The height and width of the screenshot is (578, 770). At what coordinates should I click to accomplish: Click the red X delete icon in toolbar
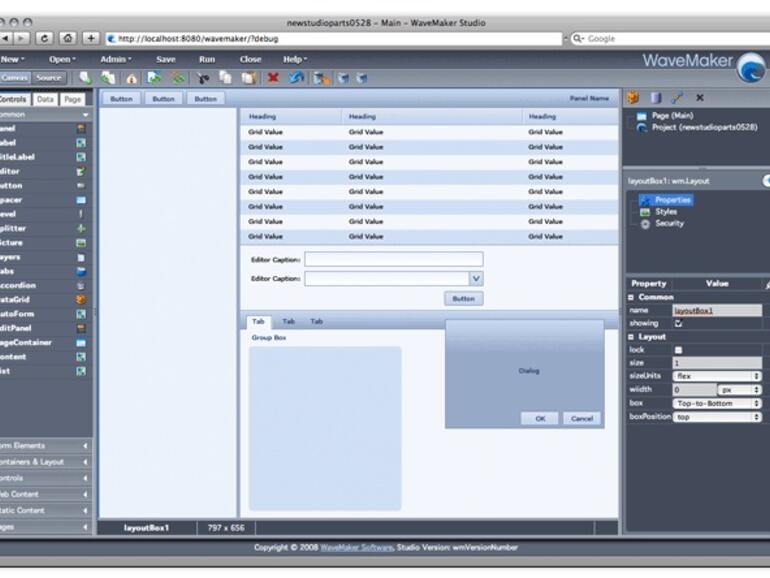point(272,77)
